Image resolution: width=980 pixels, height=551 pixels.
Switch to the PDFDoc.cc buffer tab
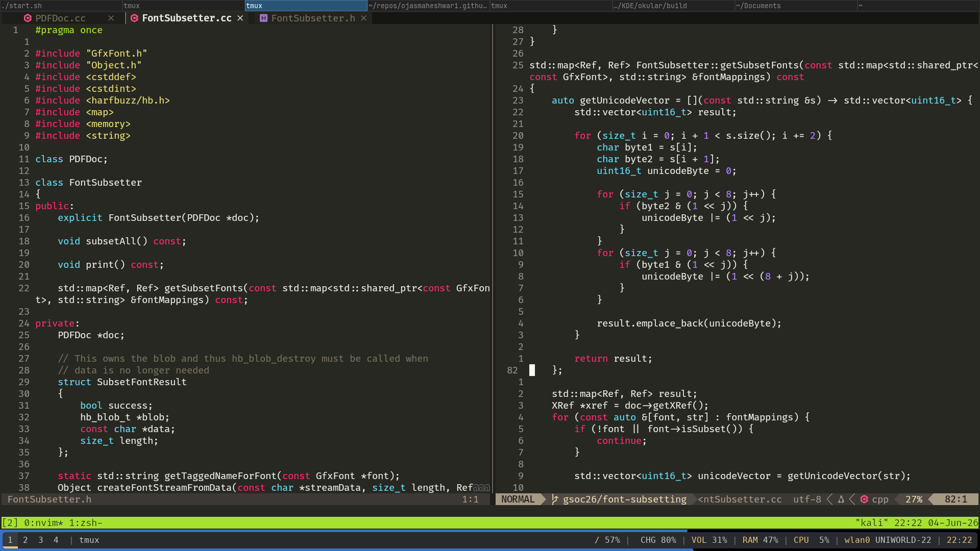[x=60, y=18]
